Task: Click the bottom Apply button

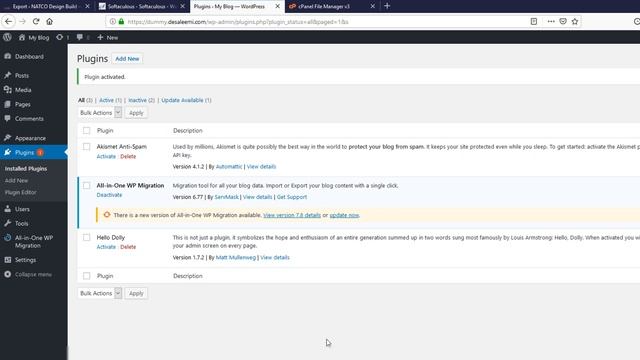Action: click(x=136, y=293)
